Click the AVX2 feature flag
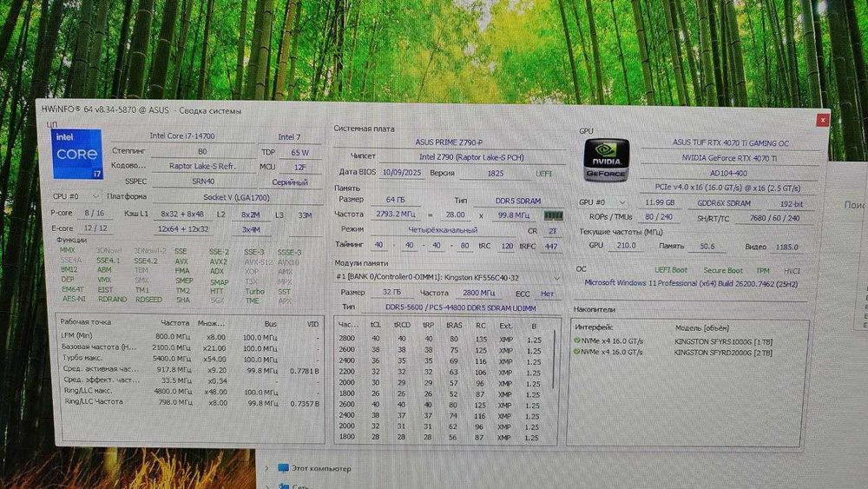 (218, 261)
